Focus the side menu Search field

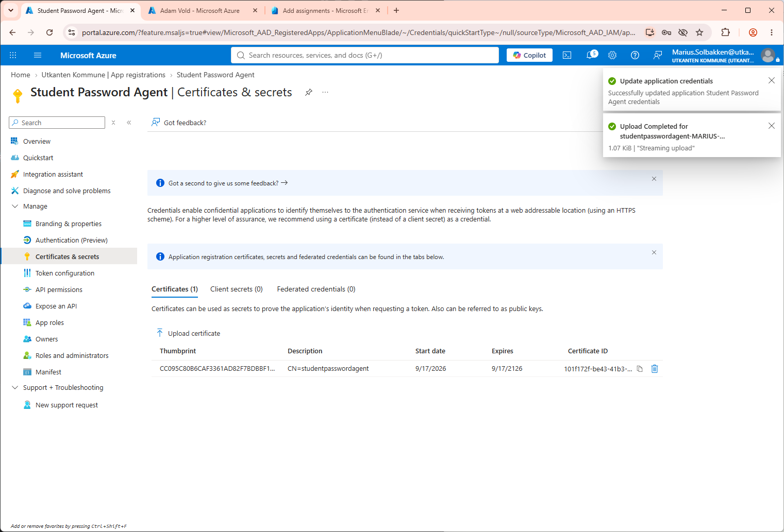pos(57,123)
